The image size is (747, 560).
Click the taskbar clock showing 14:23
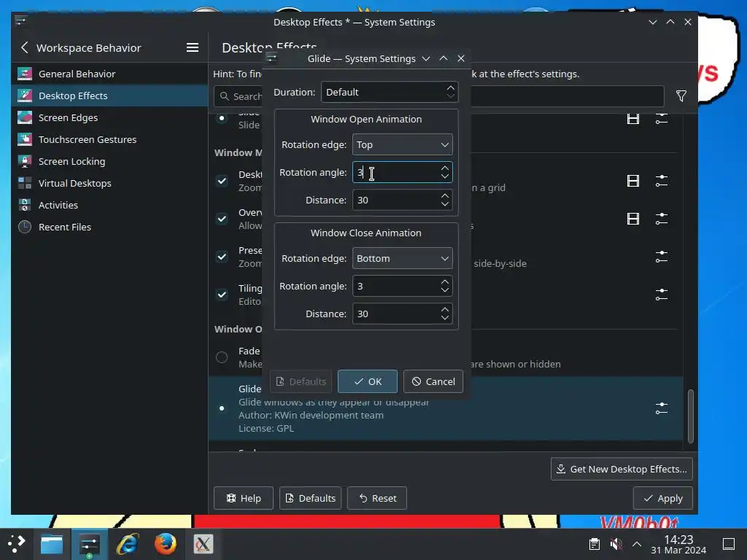click(x=678, y=544)
